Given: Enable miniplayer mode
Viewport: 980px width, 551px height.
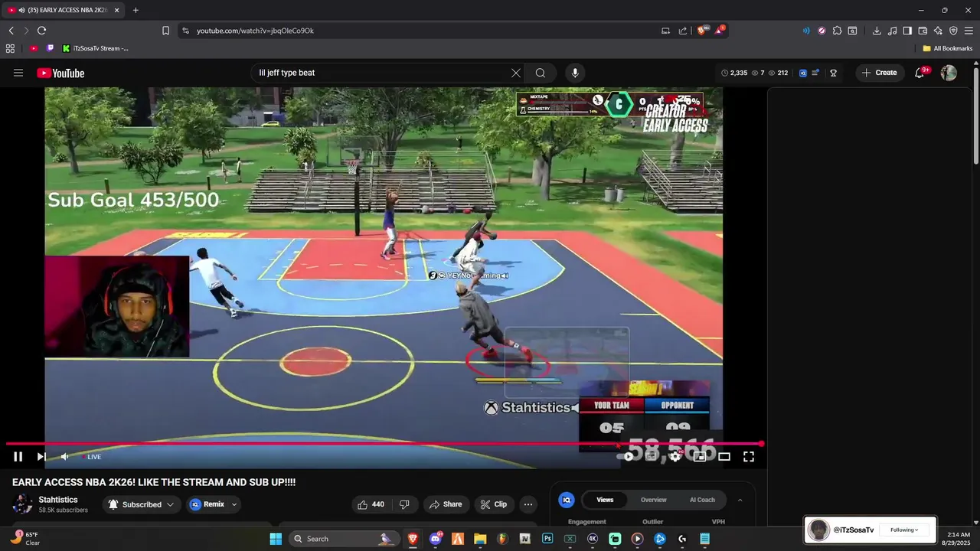Looking at the screenshot, I should 700,457.
